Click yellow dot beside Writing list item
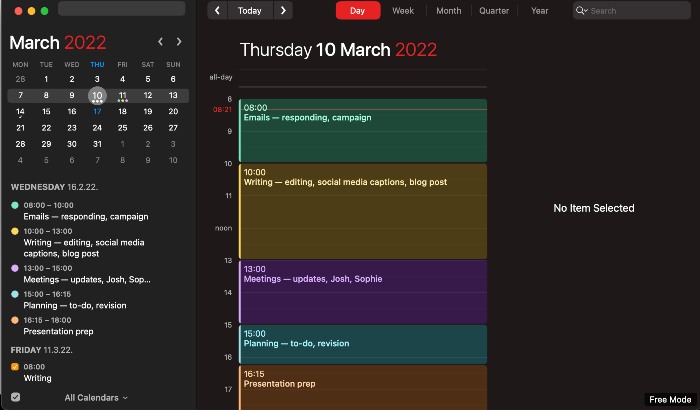The width and height of the screenshot is (700, 410). 15,231
